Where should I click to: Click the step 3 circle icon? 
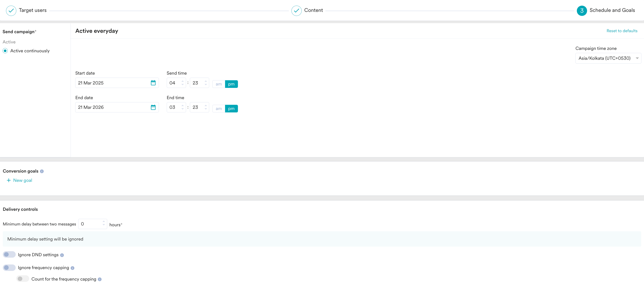pos(581,10)
